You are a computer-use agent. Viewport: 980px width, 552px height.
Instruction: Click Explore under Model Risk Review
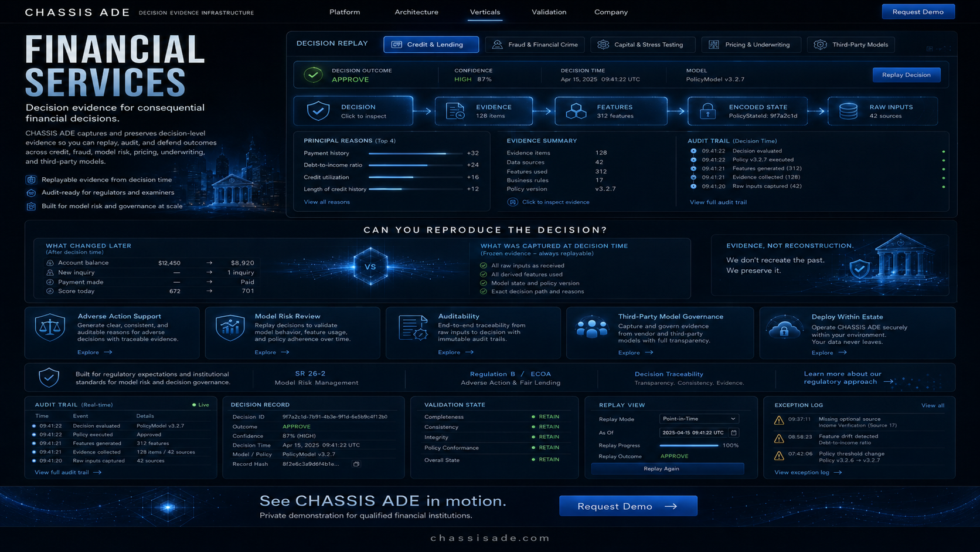(272, 353)
